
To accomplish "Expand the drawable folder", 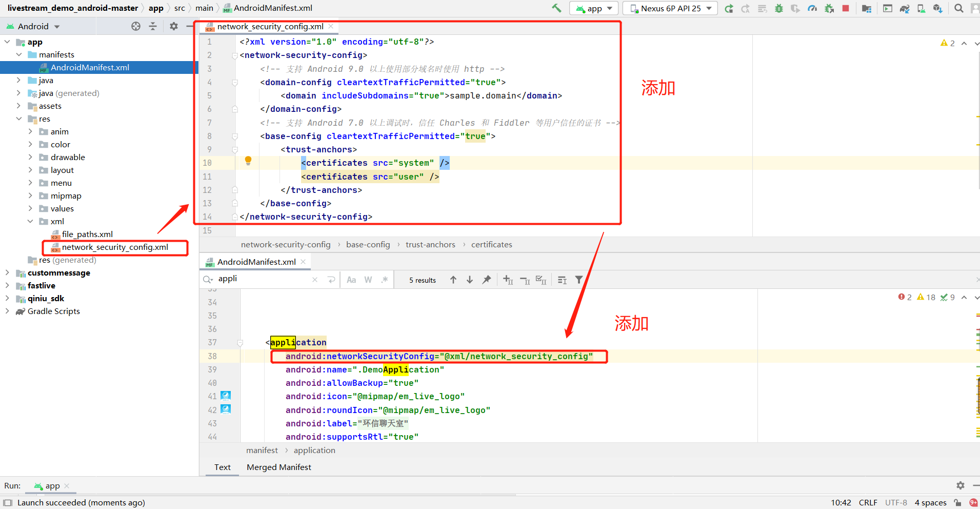I will click(x=30, y=157).
